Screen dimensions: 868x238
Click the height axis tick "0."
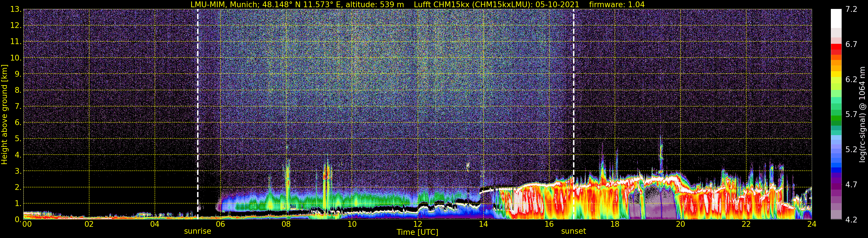click(18, 220)
